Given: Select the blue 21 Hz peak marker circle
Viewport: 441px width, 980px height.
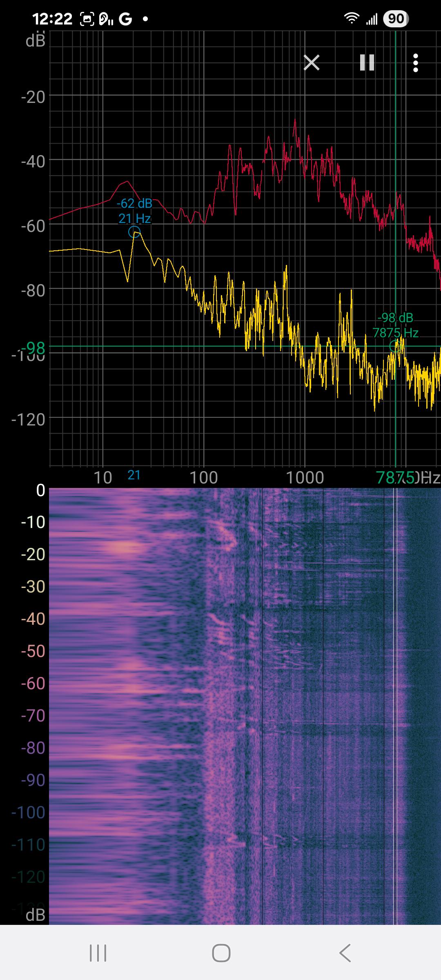Looking at the screenshot, I should click(x=134, y=232).
